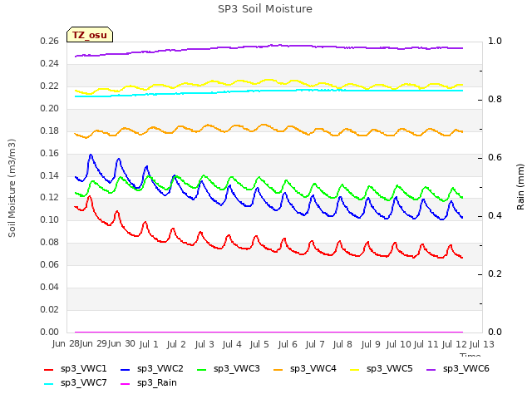Click the magenta sp3_Rain legend swatch
532x399 pixels.
pos(126,384)
